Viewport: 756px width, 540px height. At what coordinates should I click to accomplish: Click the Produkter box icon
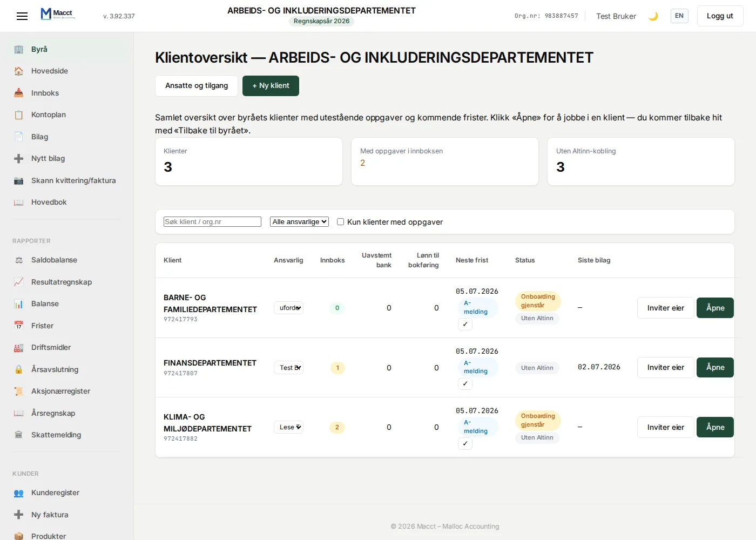click(x=19, y=536)
